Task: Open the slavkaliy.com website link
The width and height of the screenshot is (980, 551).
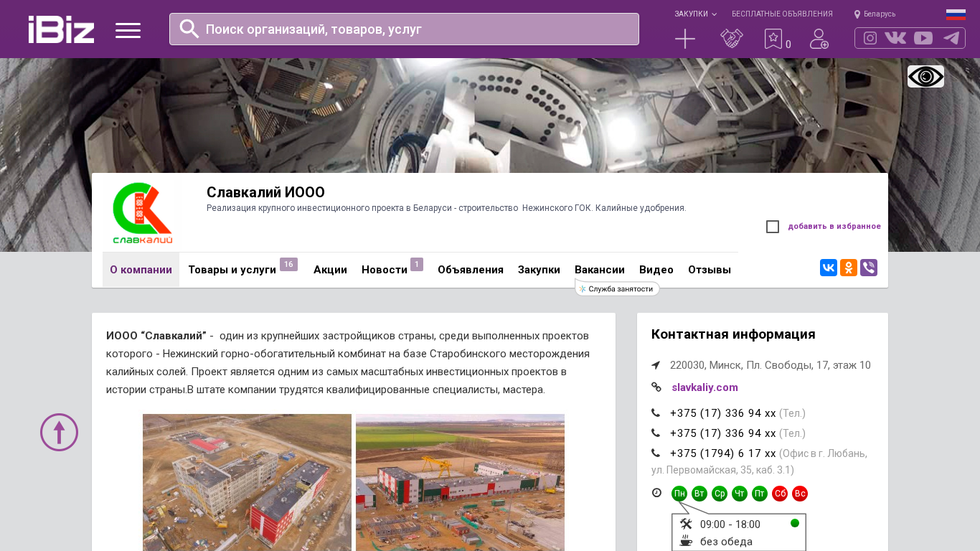Action: (x=705, y=387)
